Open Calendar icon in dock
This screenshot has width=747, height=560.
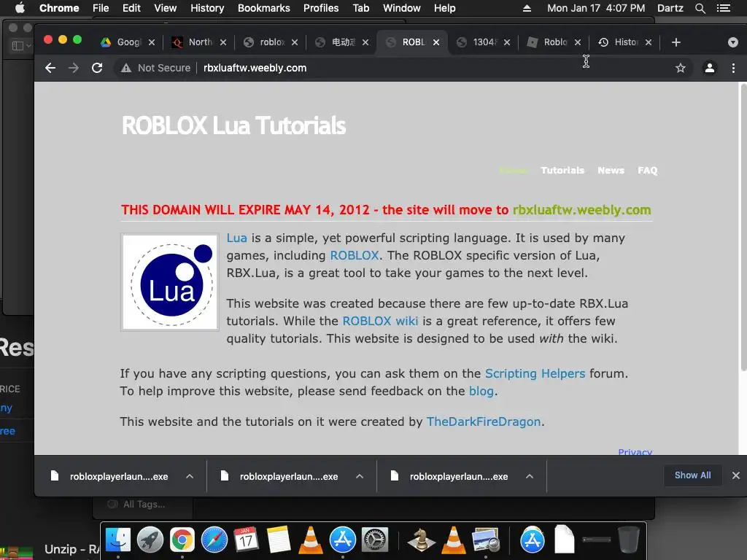click(247, 540)
